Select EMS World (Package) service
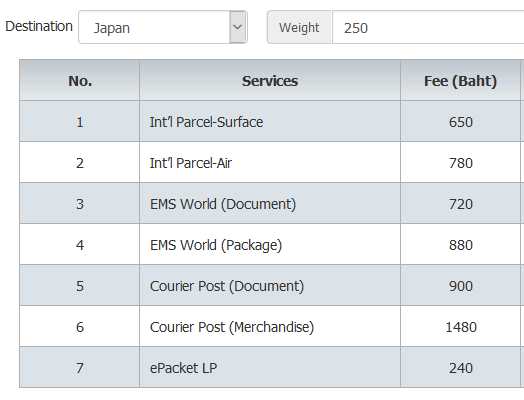The height and width of the screenshot is (400, 524). (x=216, y=245)
